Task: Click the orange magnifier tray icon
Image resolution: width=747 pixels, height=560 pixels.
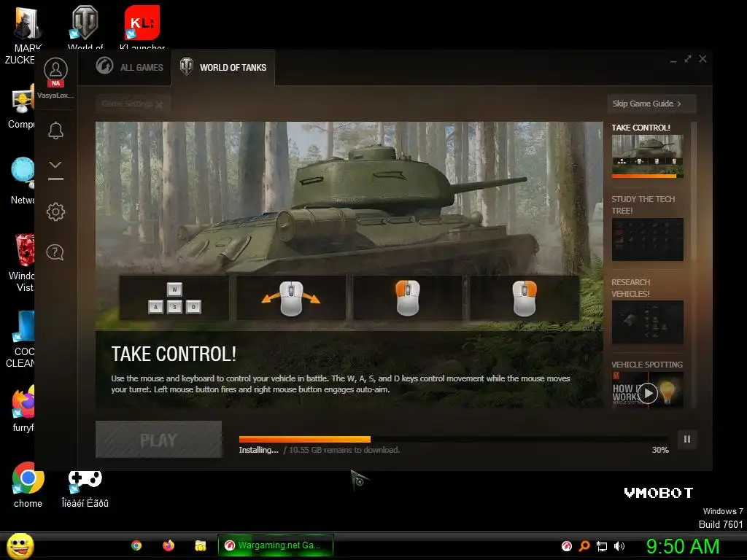Action: pyautogui.click(x=584, y=546)
